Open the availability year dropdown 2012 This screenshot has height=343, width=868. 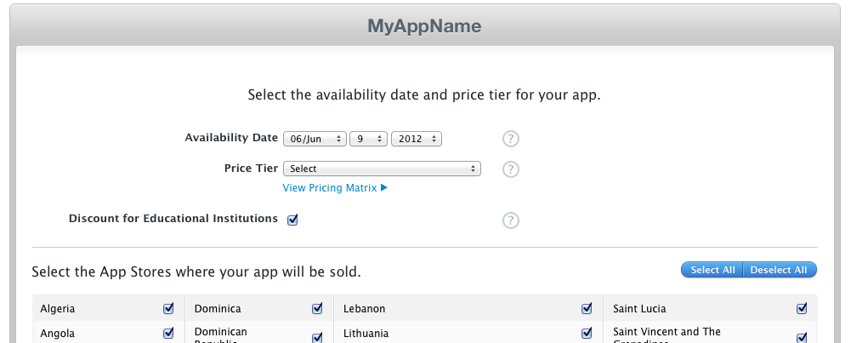417,139
